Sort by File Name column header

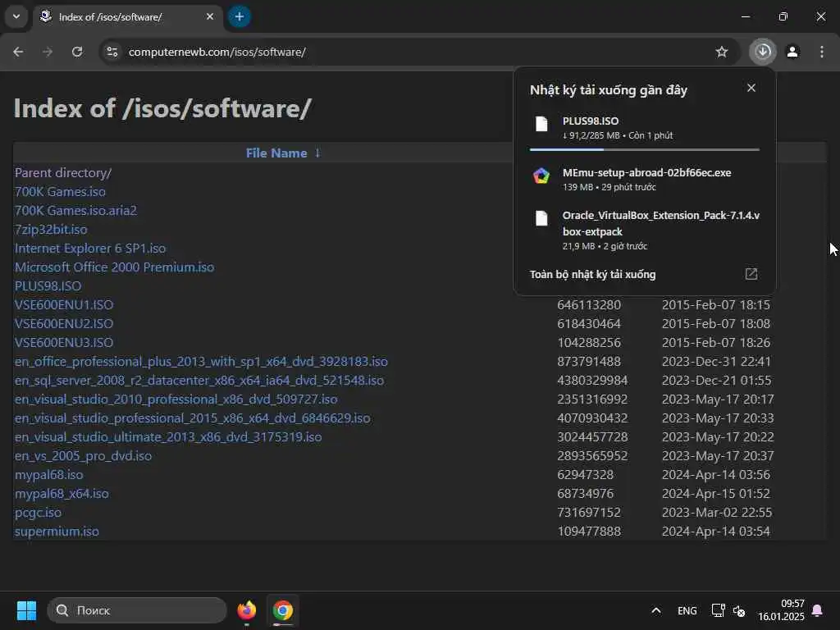coord(276,153)
